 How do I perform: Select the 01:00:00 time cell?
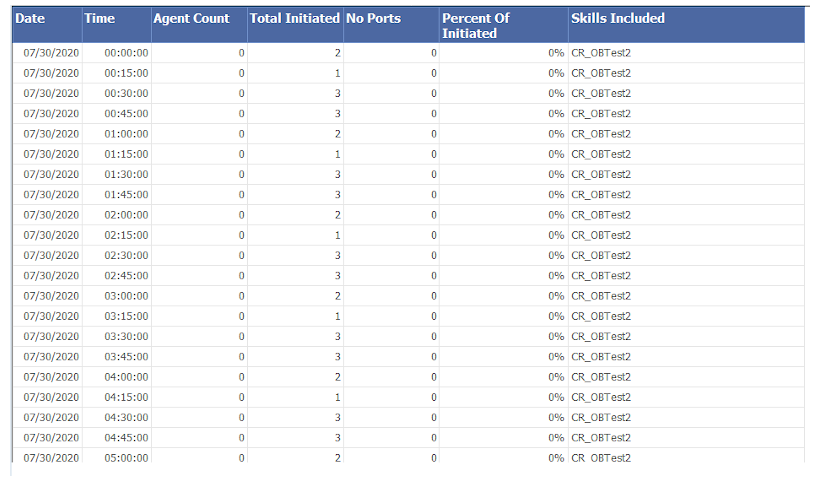coord(117,134)
